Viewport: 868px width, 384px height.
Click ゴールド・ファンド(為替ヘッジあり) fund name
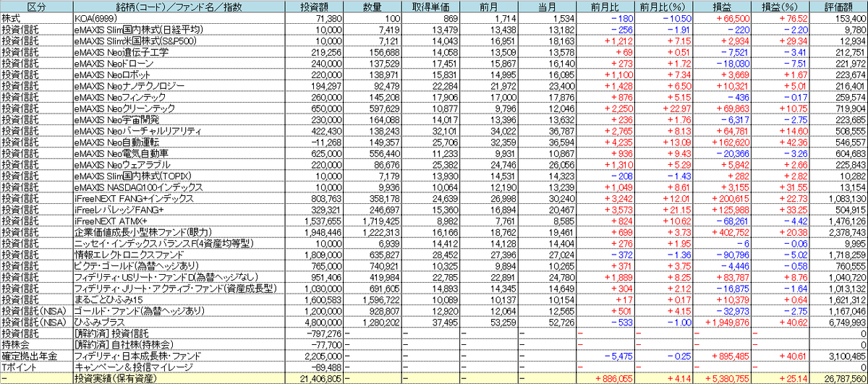[138, 310]
